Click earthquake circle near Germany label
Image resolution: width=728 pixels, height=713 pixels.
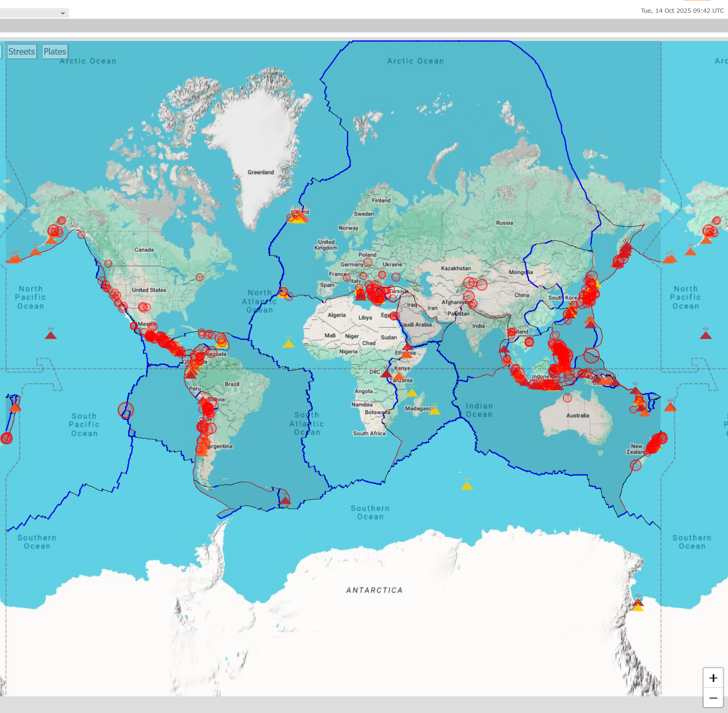[368, 262]
